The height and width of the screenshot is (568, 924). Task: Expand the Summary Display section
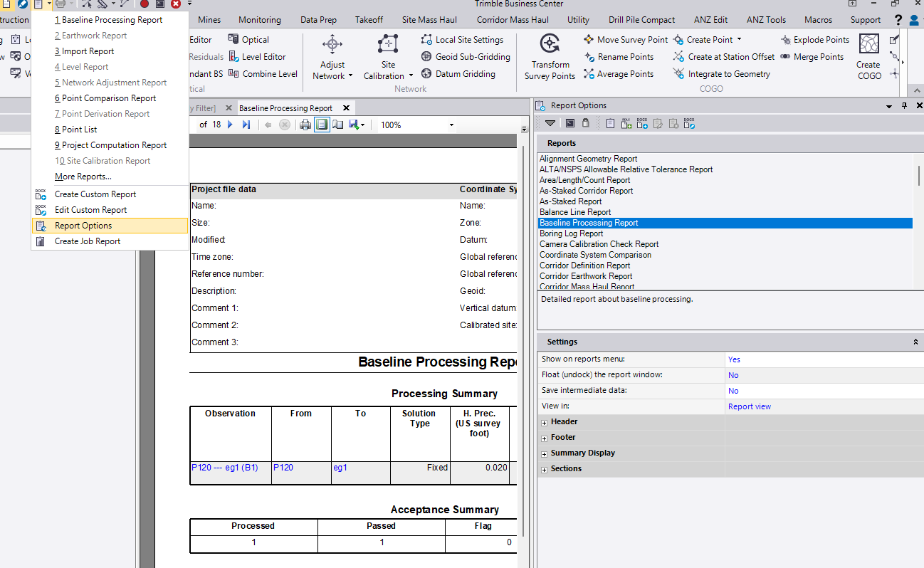click(545, 453)
